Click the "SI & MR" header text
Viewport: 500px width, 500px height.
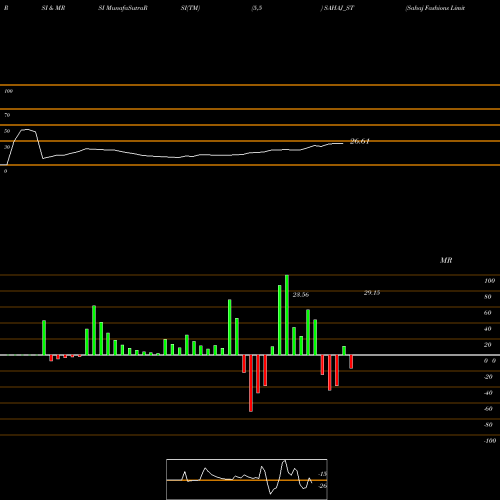point(53,8)
